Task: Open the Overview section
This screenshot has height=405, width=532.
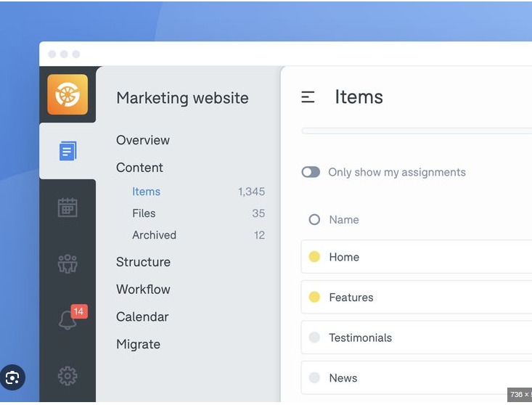Action: pos(143,140)
